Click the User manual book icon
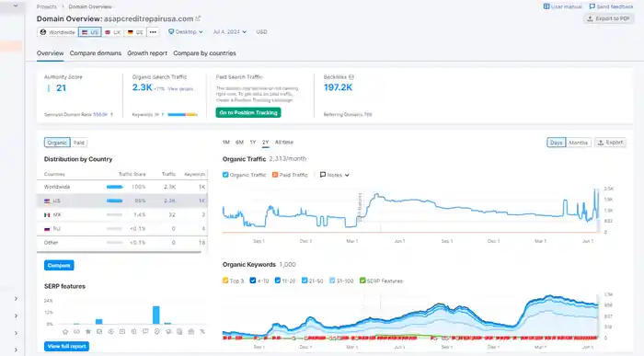The width and height of the screenshot is (644, 356). [546, 6]
